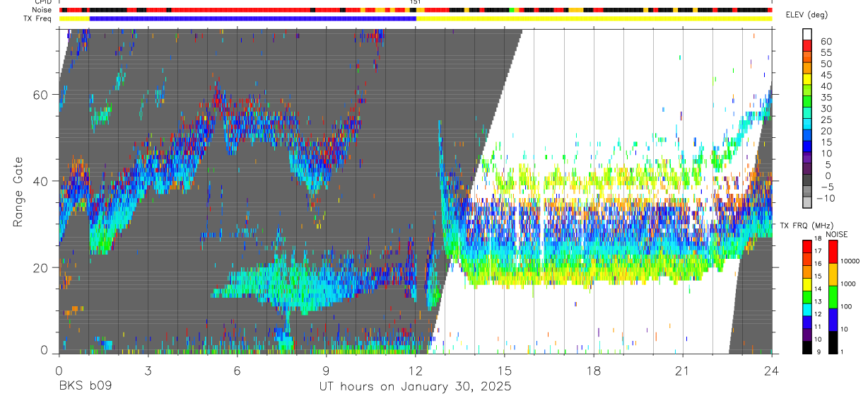Click the green swatch in the NOISE colorbar
Image resolution: width=868 pixels, height=401 pixels.
[x=832, y=296]
